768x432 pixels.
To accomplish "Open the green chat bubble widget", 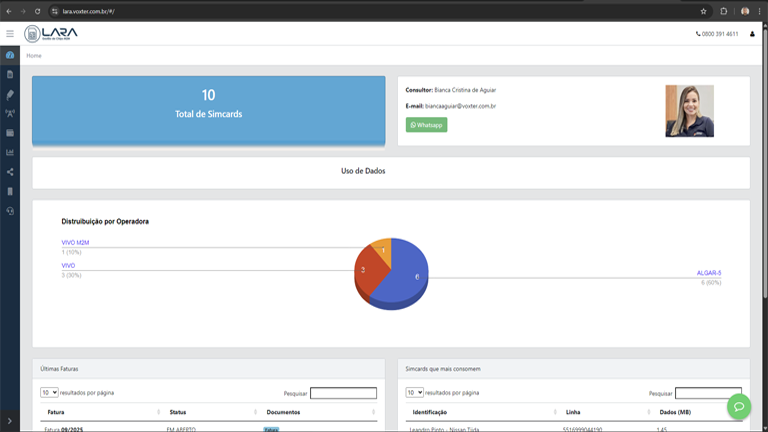I will pyautogui.click(x=739, y=406).
